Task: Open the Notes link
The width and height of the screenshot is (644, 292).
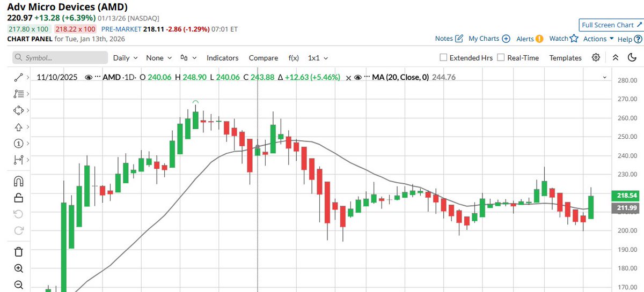Action: click(444, 39)
